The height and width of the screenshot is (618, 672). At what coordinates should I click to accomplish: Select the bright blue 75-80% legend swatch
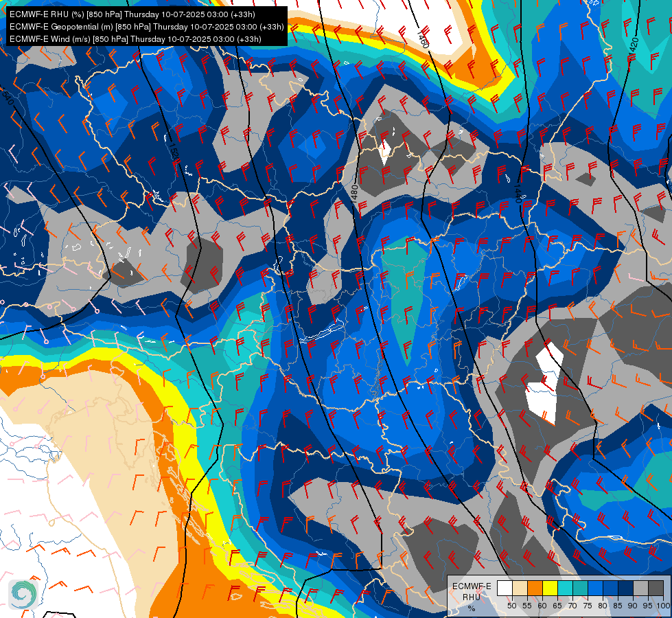coord(596,588)
